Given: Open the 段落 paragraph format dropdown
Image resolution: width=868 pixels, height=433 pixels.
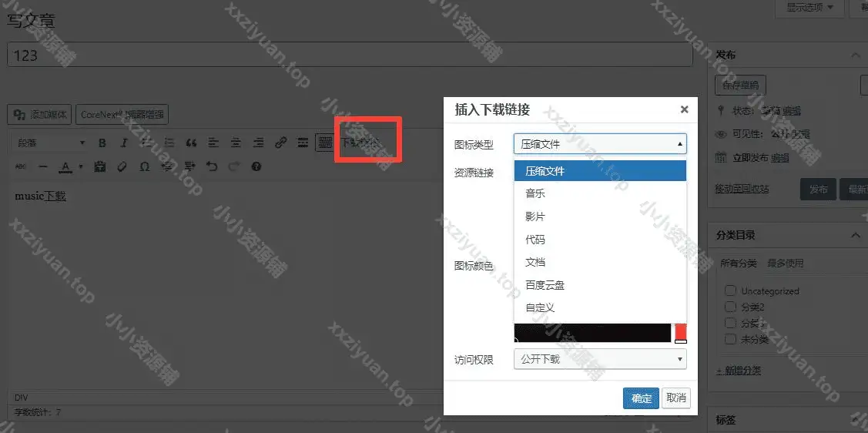Looking at the screenshot, I should [51, 143].
